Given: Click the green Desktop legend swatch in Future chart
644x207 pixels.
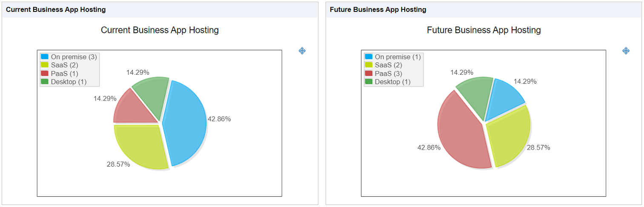Looking at the screenshot, I should click(369, 82).
